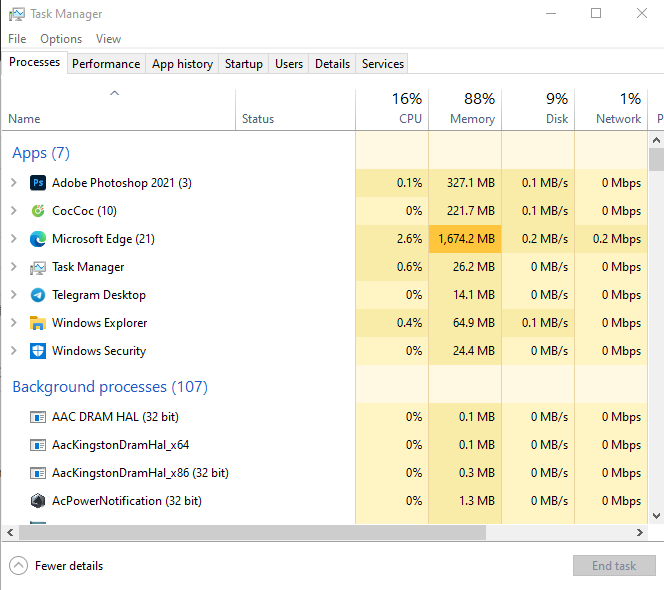Switch to the Performance tab

tap(106, 64)
